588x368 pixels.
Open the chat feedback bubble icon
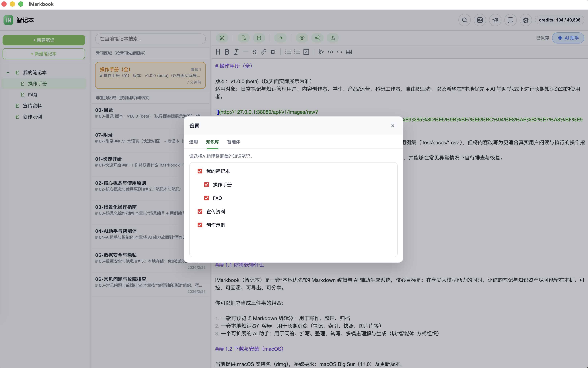(510, 20)
